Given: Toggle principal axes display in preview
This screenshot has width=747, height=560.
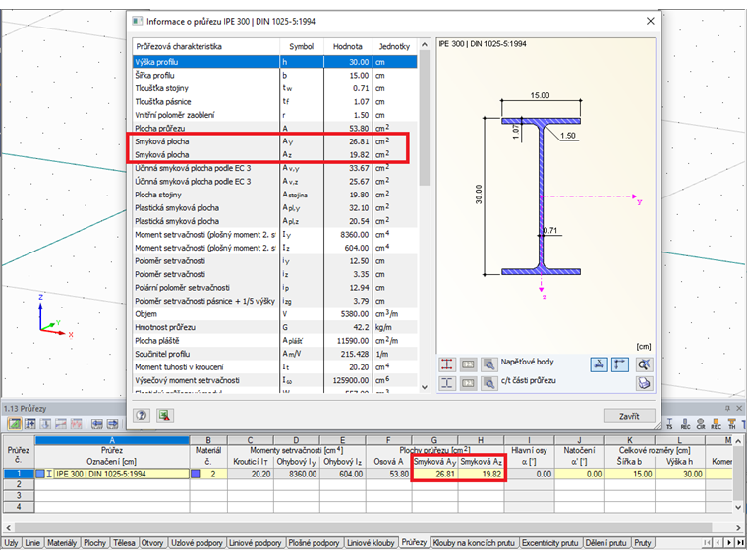Looking at the screenshot, I should click(620, 364).
